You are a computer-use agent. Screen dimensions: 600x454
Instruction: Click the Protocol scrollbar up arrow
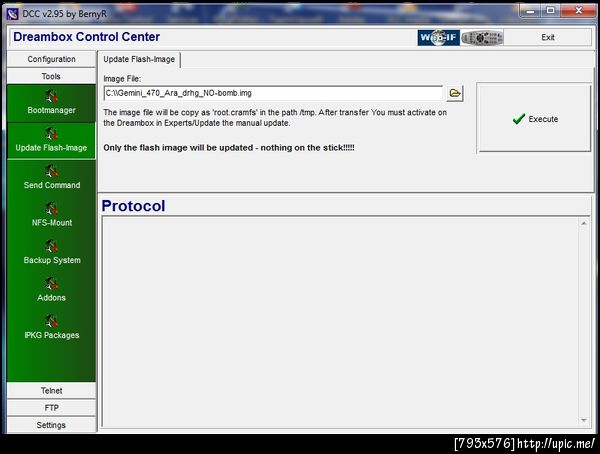point(584,223)
